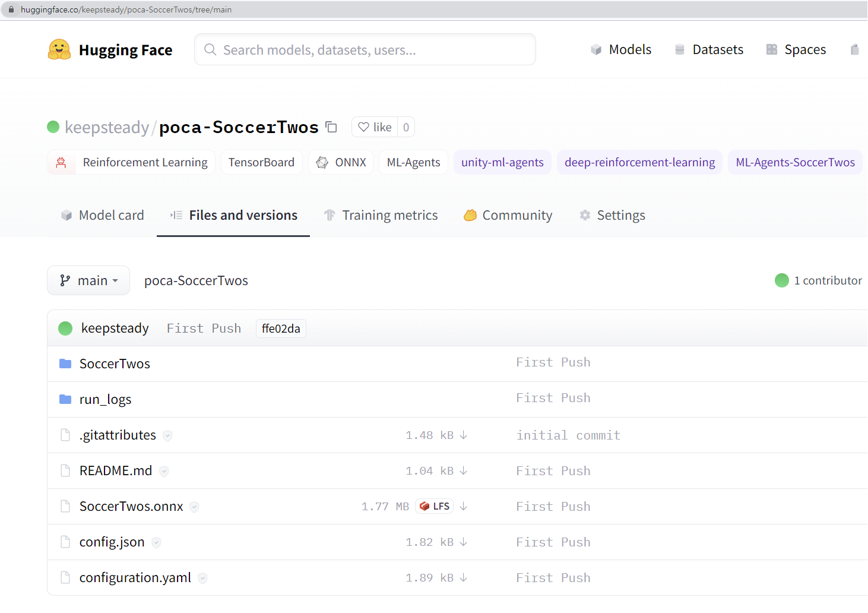Click the run_logs folder icon

(65, 399)
